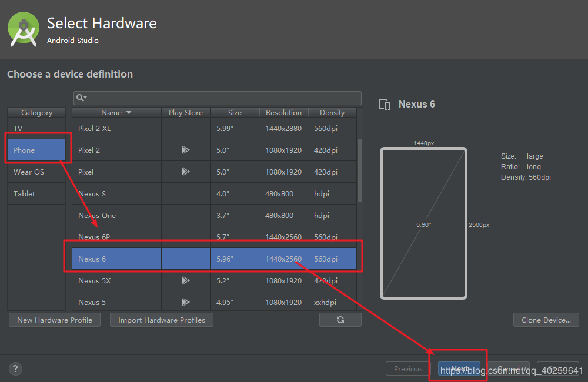This screenshot has height=382, width=588.
Task: Click the Size column header
Action: [235, 112]
